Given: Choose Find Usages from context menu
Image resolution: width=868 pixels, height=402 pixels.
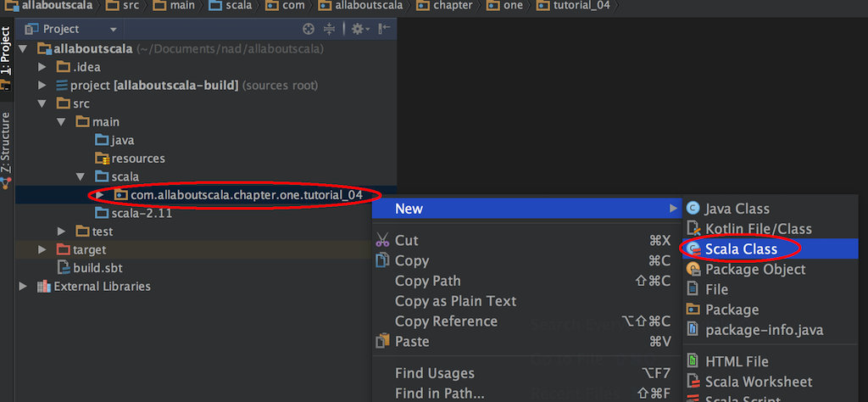Looking at the screenshot, I should click(x=526, y=373).
